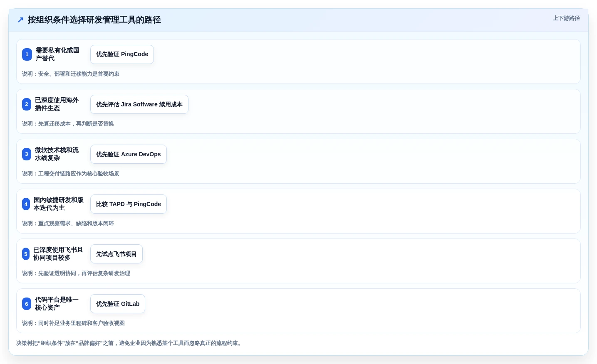Click condition 代码平台是唯一核心资产
Viewport: 597px width, 364px height.
click(57, 304)
